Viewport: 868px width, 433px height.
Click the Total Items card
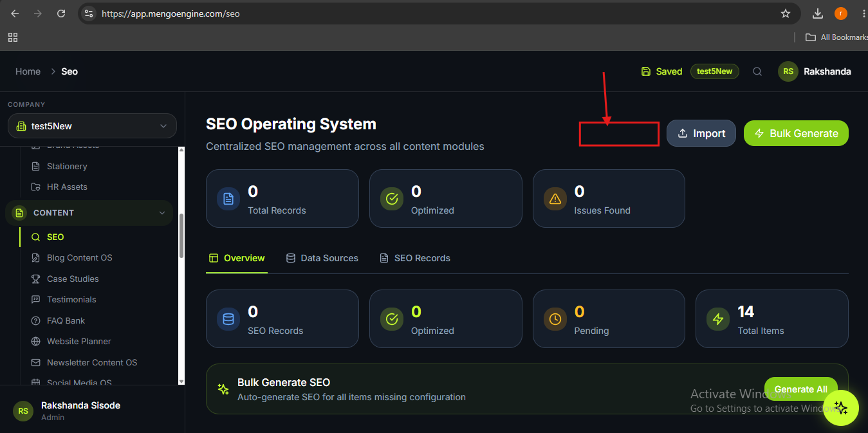coord(772,318)
